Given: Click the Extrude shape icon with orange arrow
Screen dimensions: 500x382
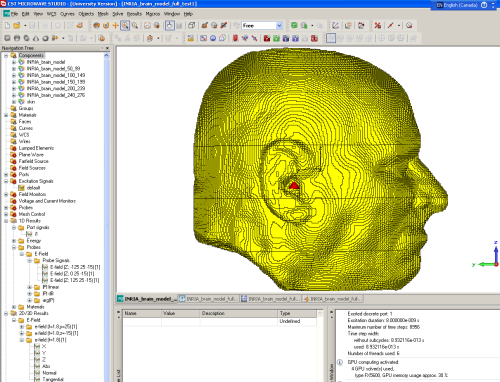Looking at the screenshot, I should [55, 38].
